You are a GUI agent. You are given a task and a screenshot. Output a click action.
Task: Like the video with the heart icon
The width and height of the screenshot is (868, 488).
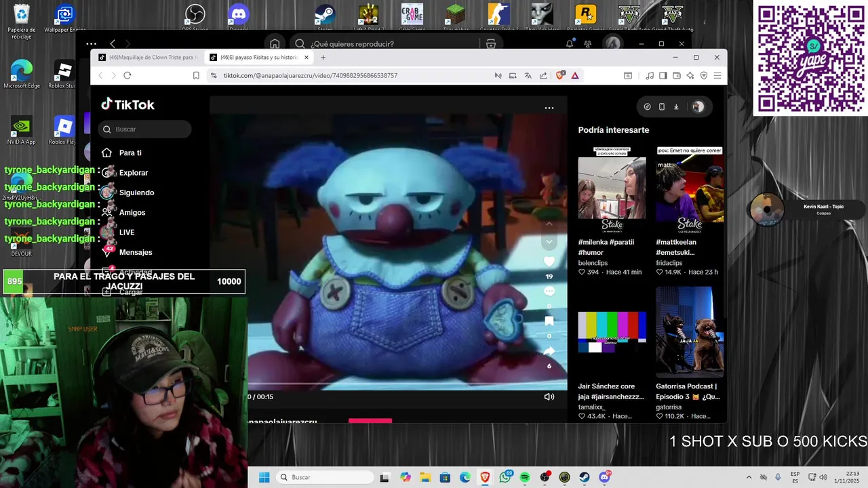[549, 262]
